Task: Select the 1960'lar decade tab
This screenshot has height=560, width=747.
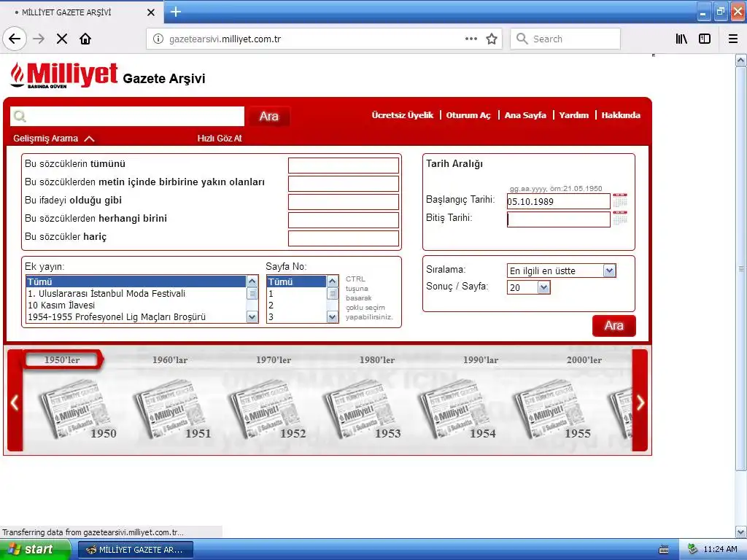Action: (170, 360)
